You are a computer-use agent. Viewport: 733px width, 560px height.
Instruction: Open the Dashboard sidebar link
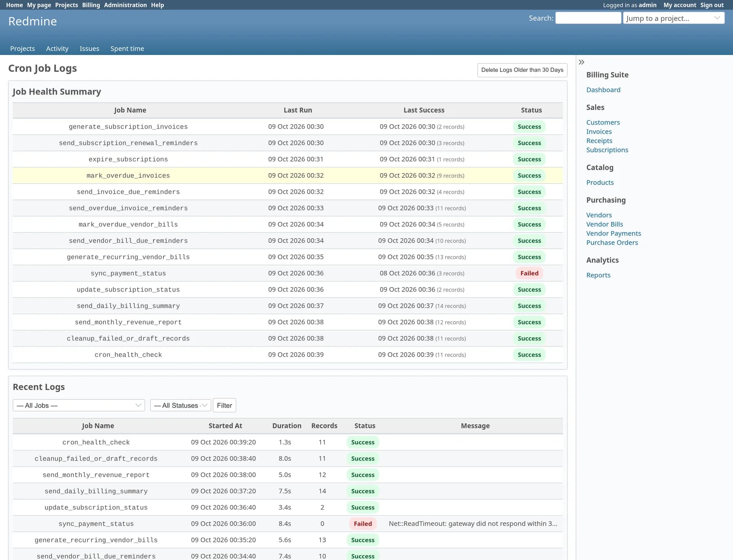coord(603,90)
